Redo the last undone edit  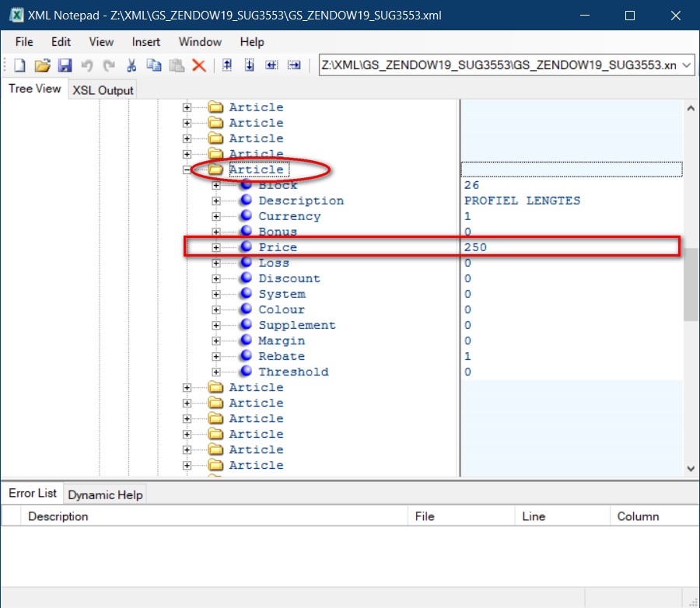(x=109, y=65)
